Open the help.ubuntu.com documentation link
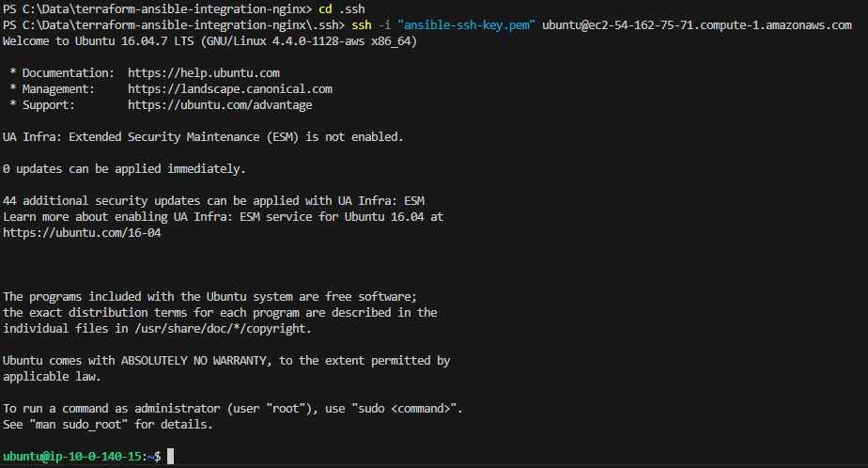This screenshot has height=468, width=868. point(204,73)
